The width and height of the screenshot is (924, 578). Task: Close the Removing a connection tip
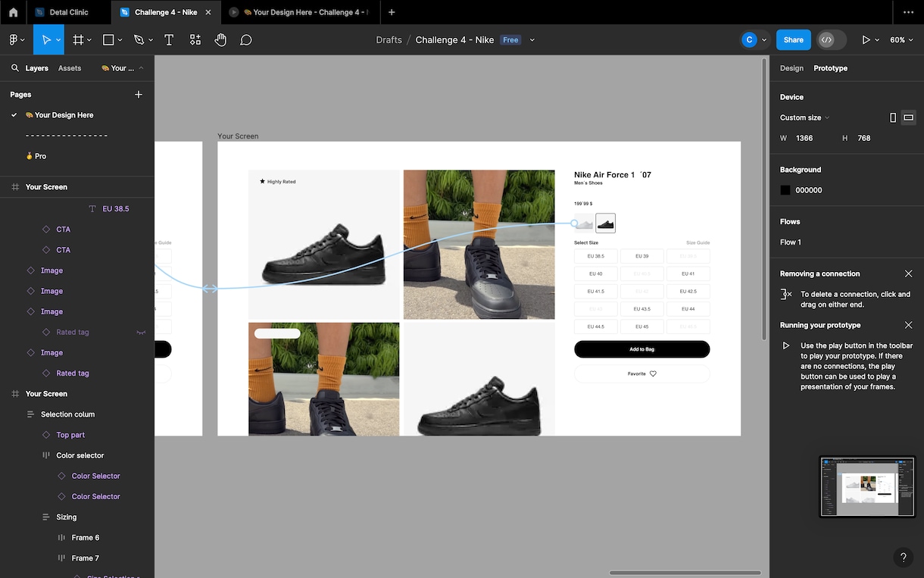click(909, 273)
